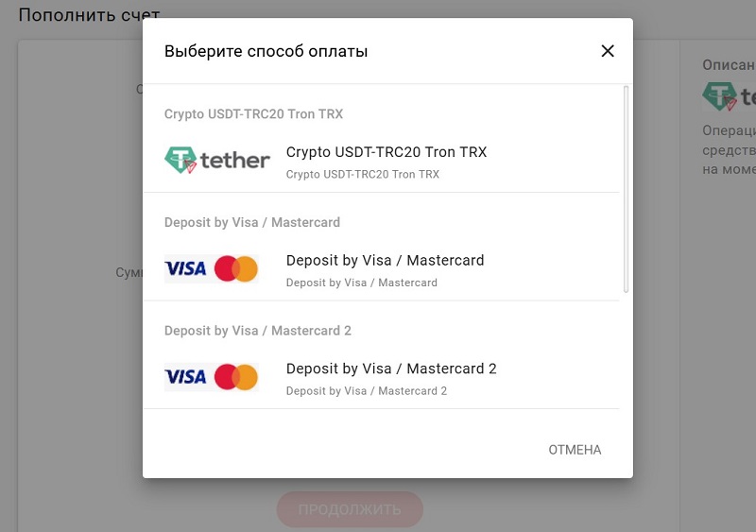This screenshot has width=756, height=532.
Task: Click the gray "Deposit by Visa / Mastercard" section header
Action: tap(252, 223)
